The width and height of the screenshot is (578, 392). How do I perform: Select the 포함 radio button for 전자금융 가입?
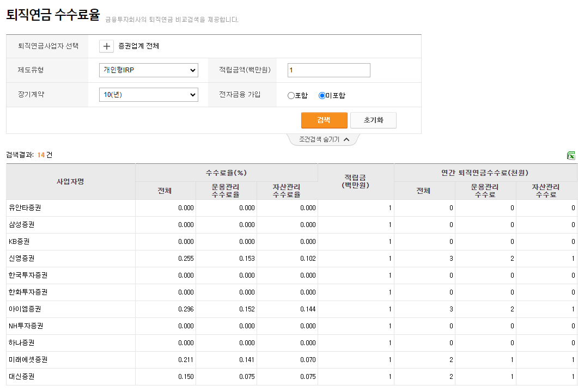[291, 95]
